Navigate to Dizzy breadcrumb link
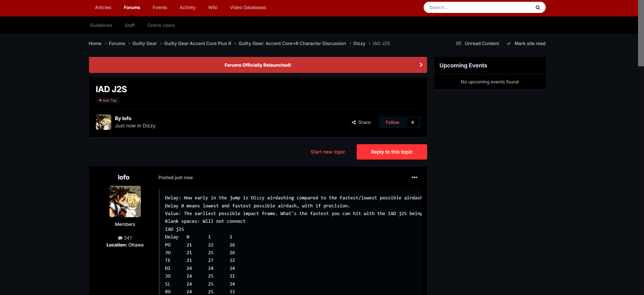Image resolution: width=644 pixels, height=295 pixels. 359,44
